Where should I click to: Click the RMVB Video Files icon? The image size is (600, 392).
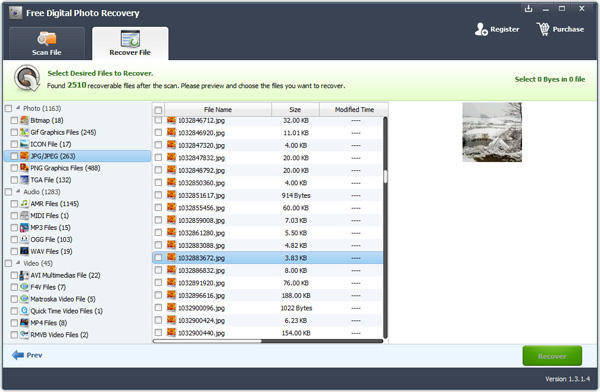coord(24,334)
